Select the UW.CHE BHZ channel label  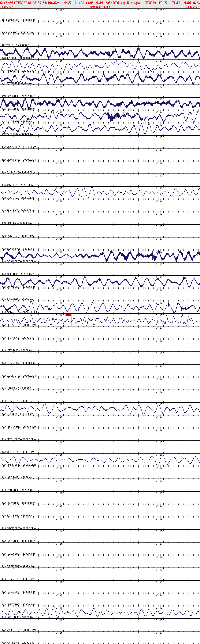tap(18, 274)
